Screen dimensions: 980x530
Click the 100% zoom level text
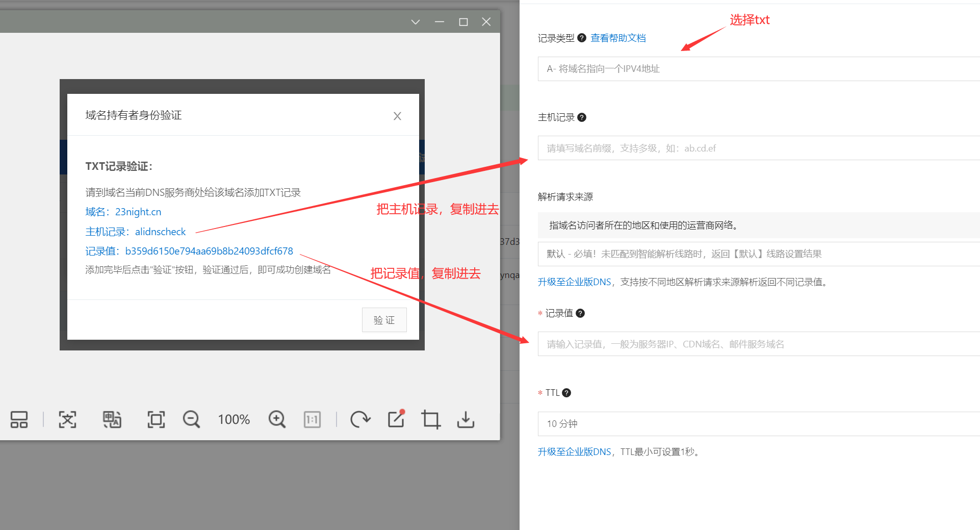click(234, 419)
